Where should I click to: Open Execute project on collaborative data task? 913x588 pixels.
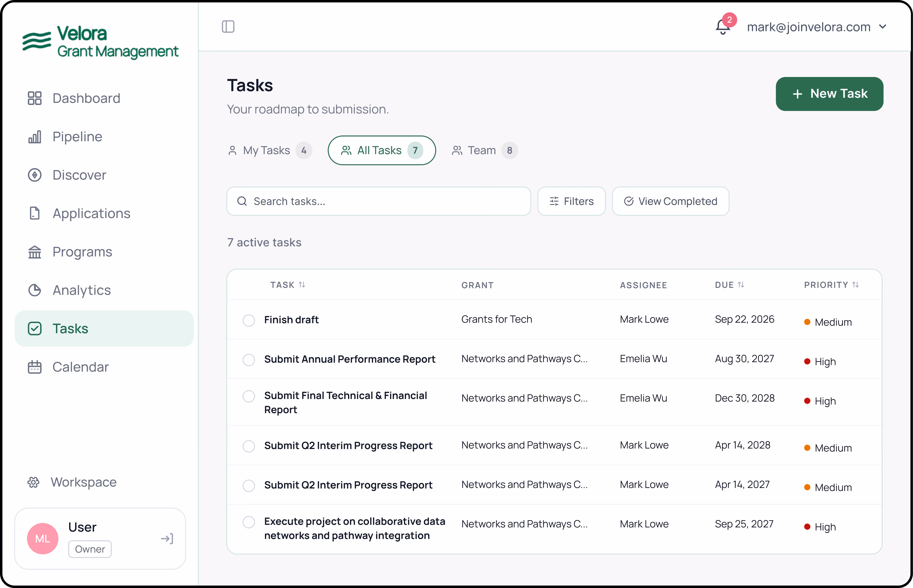(354, 529)
